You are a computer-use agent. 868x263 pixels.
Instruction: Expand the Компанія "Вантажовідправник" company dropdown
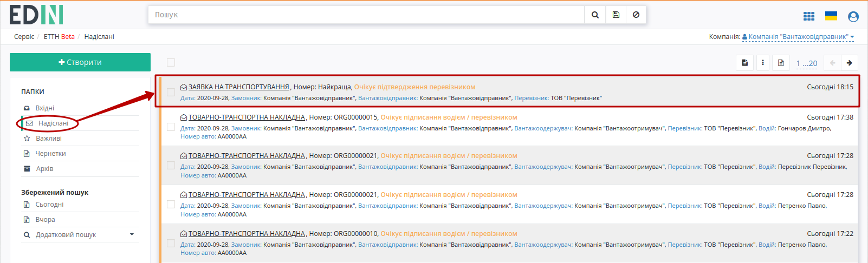click(x=798, y=37)
